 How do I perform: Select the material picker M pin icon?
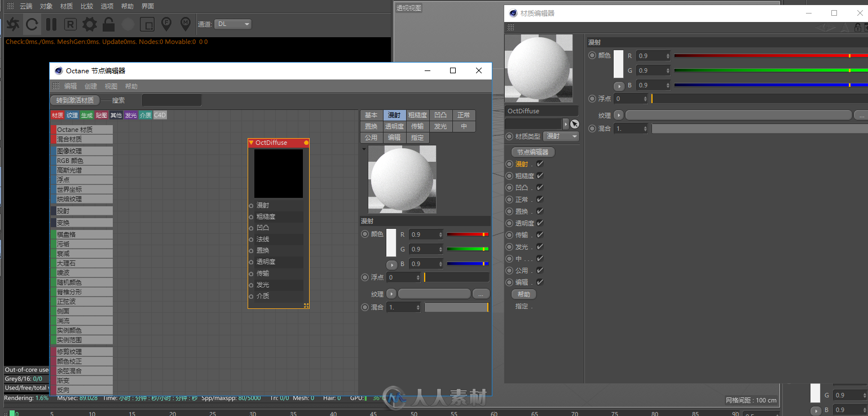[x=185, y=24]
